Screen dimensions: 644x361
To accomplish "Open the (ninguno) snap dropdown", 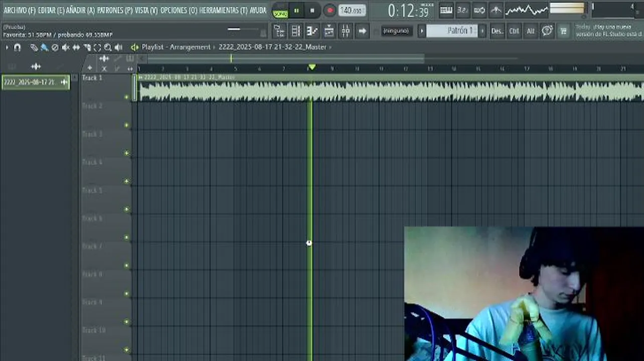I will [397, 31].
